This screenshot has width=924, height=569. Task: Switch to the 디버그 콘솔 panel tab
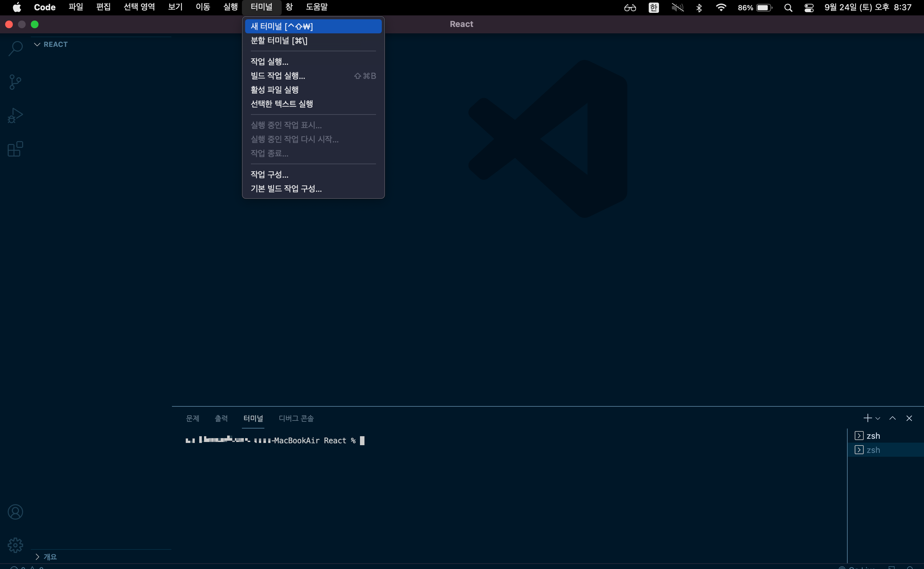(x=296, y=418)
